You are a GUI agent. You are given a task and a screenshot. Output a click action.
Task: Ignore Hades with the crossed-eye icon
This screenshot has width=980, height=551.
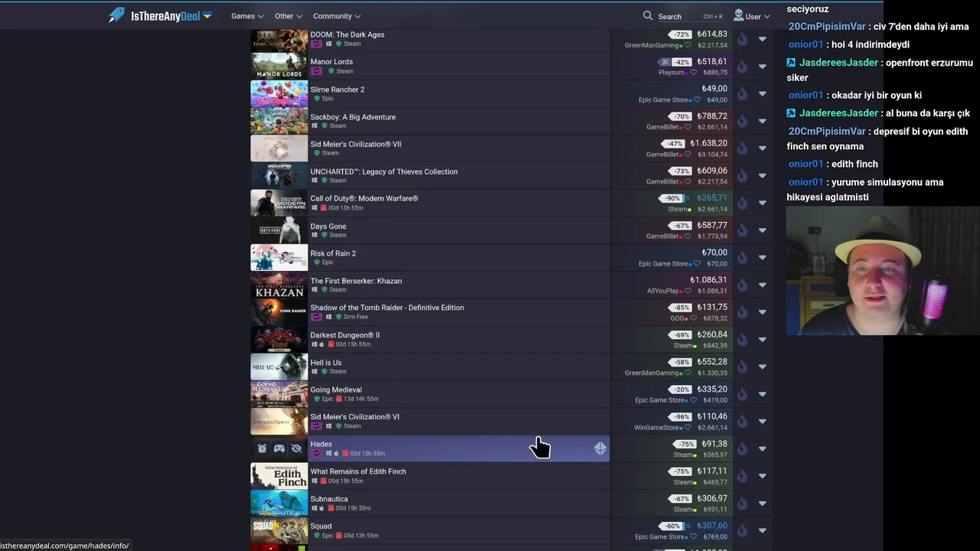coord(296,448)
